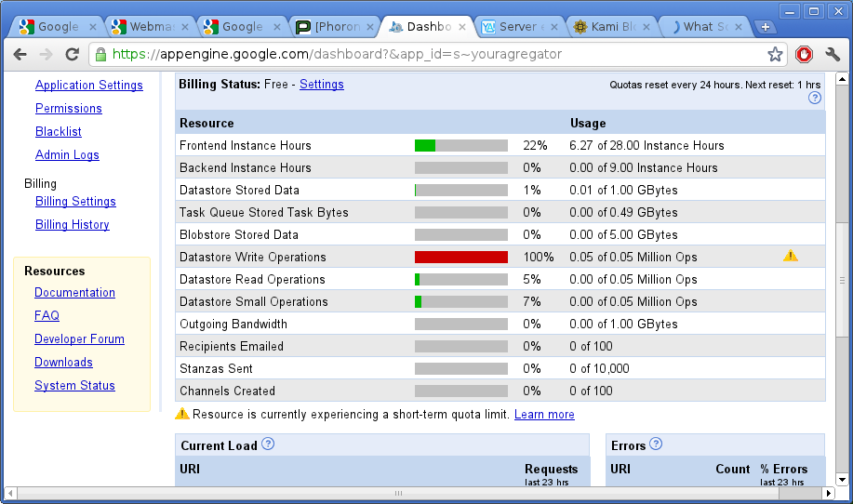Click horizontal scrollbar right arrow
The width and height of the screenshot is (853, 504).
828,493
